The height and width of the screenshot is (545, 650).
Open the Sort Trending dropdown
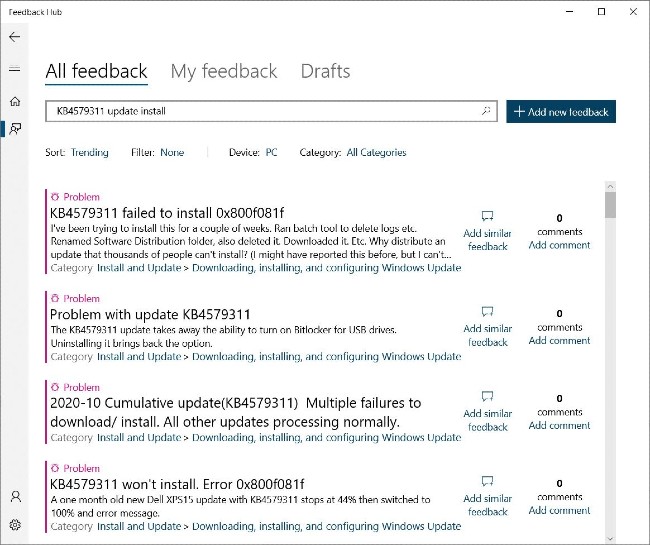[90, 153]
